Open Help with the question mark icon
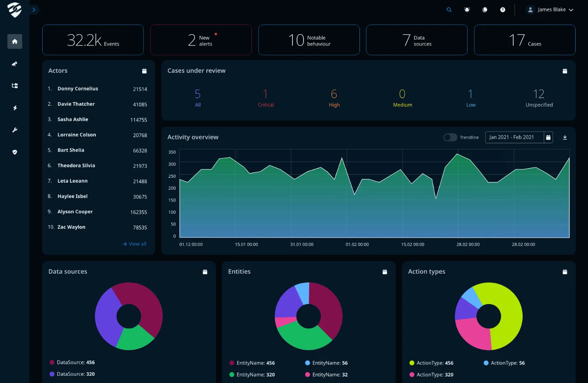This screenshot has width=588, height=383. click(x=503, y=10)
